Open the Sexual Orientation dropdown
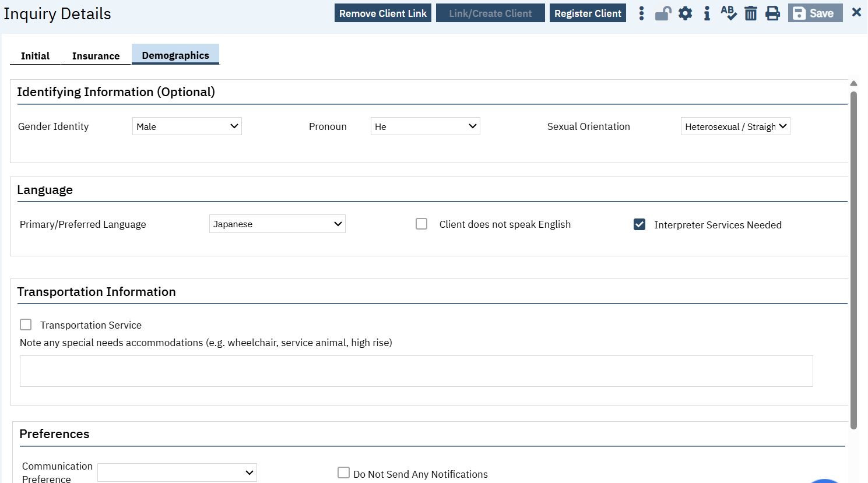Screen dimensions: 868x483 coord(735,126)
